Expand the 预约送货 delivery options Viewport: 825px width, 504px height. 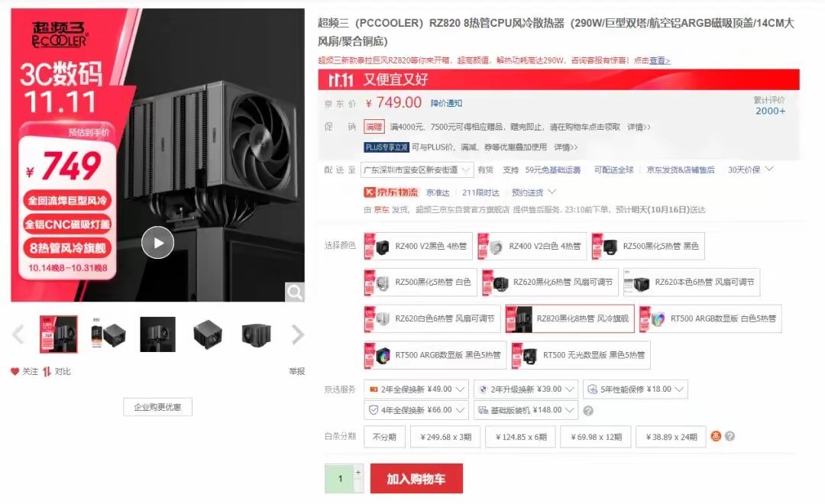[x=533, y=192]
